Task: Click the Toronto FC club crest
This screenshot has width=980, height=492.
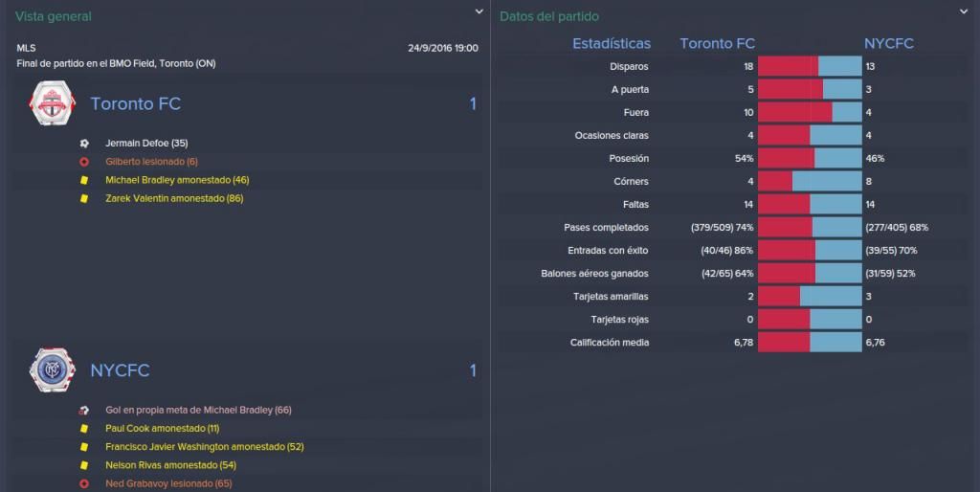Action: click(53, 103)
